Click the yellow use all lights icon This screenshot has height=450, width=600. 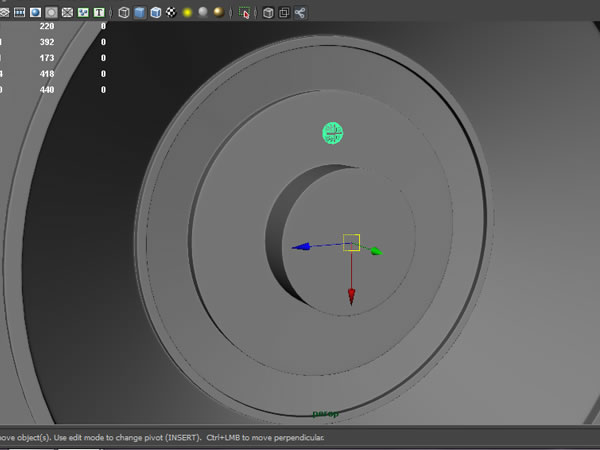coord(187,13)
